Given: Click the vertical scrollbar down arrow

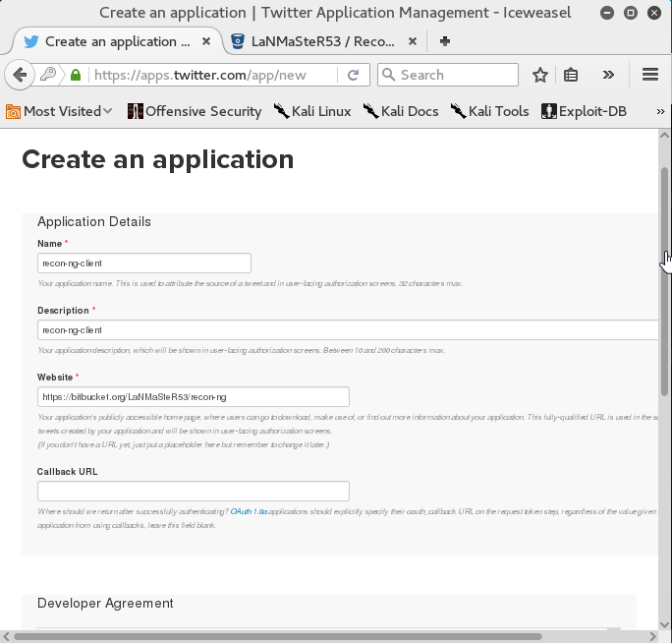Looking at the screenshot, I should [665, 624].
